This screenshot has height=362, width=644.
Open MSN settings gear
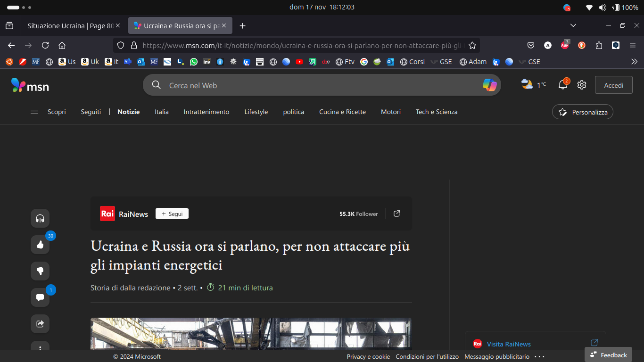click(582, 85)
